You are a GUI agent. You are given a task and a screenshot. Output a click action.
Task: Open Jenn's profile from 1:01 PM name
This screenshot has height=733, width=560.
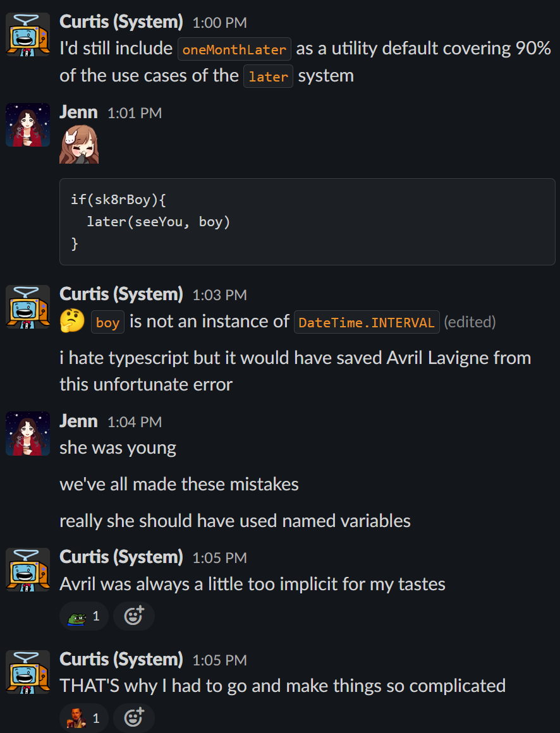(78, 112)
